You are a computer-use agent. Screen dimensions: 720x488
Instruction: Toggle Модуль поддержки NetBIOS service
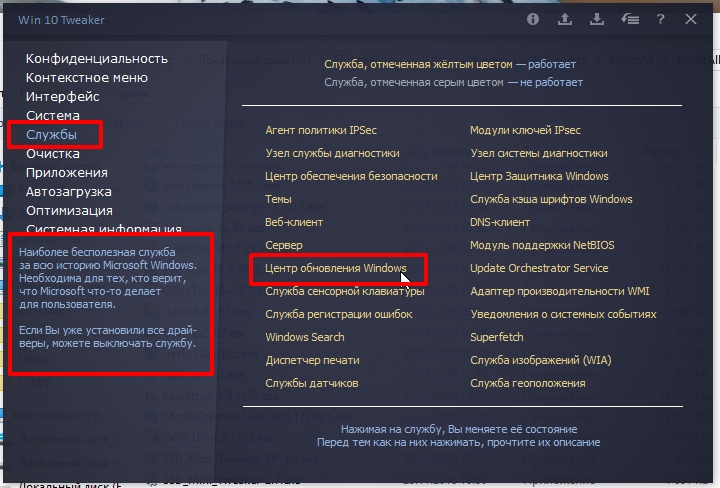click(542, 245)
